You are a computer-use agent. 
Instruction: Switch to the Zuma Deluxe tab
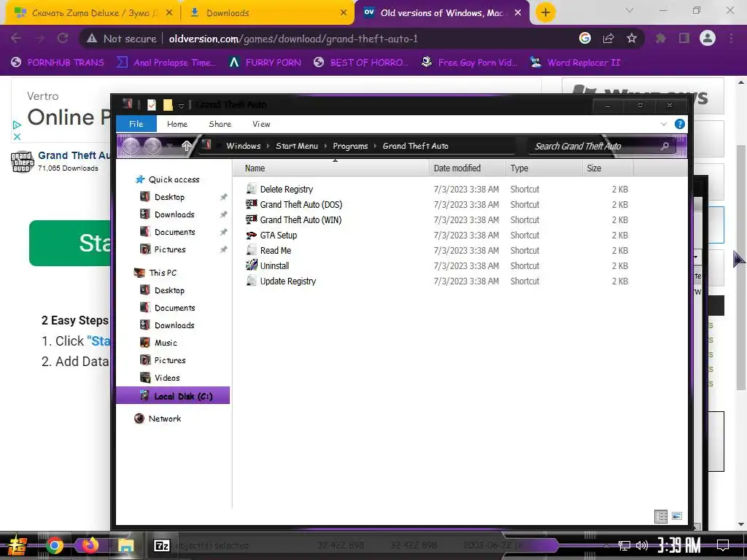tap(93, 13)
